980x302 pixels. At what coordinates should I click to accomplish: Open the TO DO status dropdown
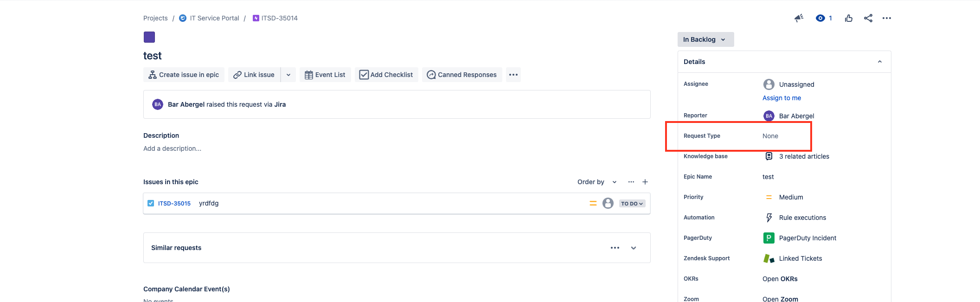632,204
